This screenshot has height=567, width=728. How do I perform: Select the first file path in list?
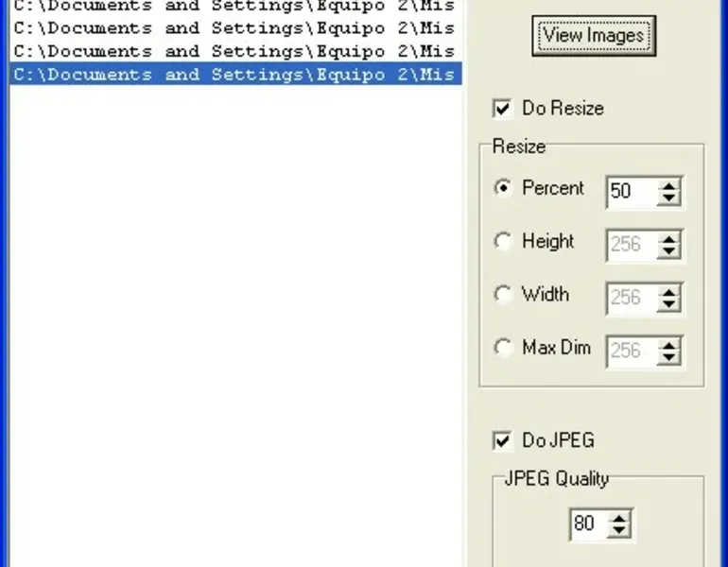234,6
